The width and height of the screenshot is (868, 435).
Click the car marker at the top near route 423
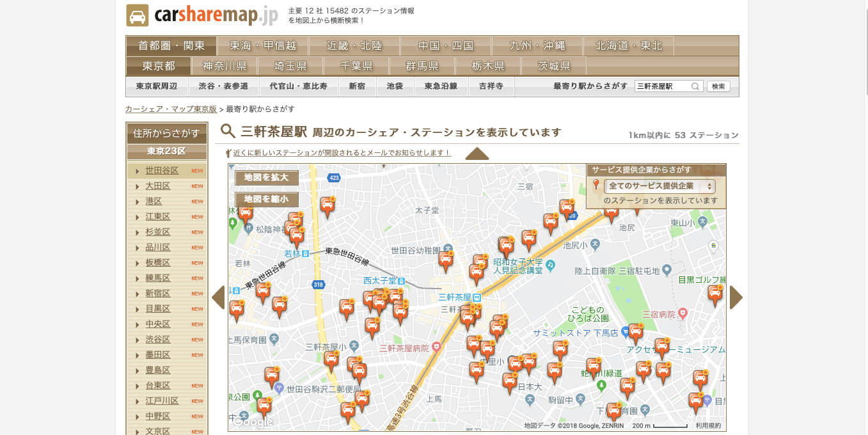click(x=327, y=207)
